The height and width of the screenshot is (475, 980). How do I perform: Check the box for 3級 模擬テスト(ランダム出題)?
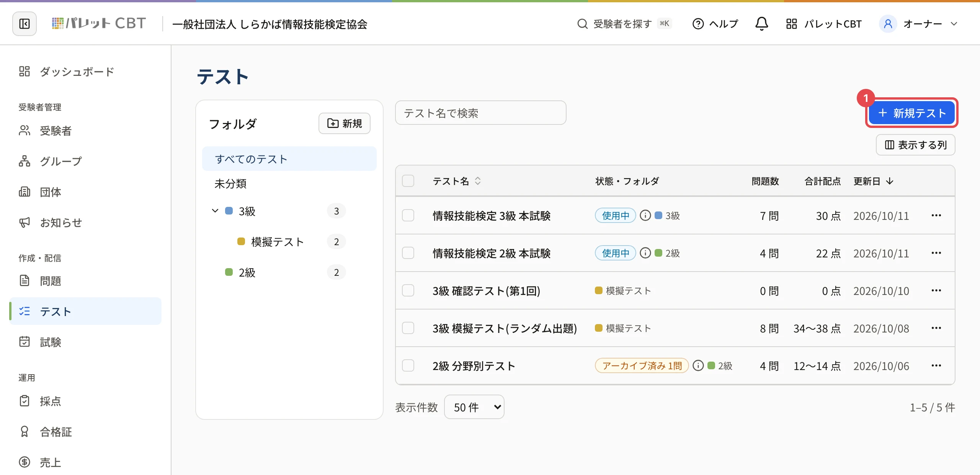[x=408, y=328]
